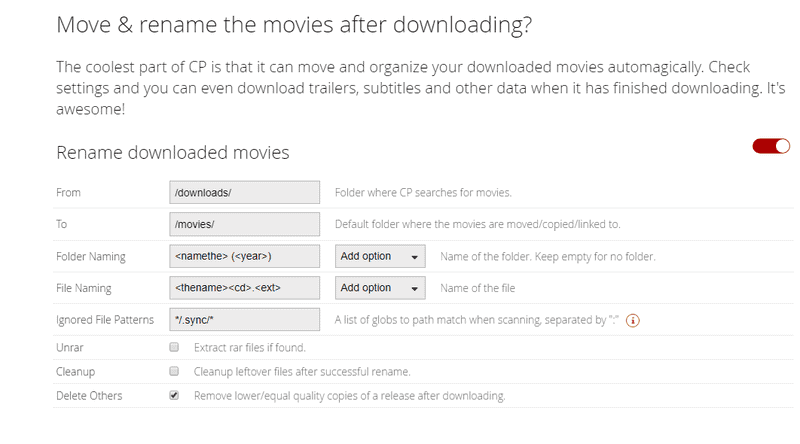Click the "Delete Others" option label
Screen dimensions: 800x444
tap(90, 396)
